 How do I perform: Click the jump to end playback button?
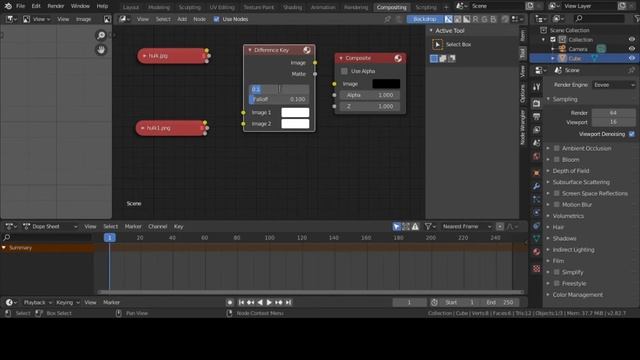pos(288,302)
